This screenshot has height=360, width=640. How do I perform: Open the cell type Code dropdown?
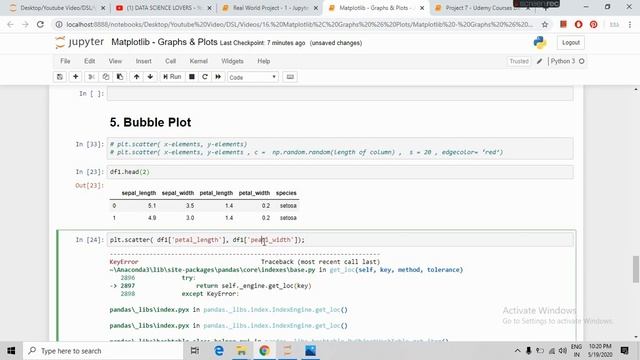(253, 77)
